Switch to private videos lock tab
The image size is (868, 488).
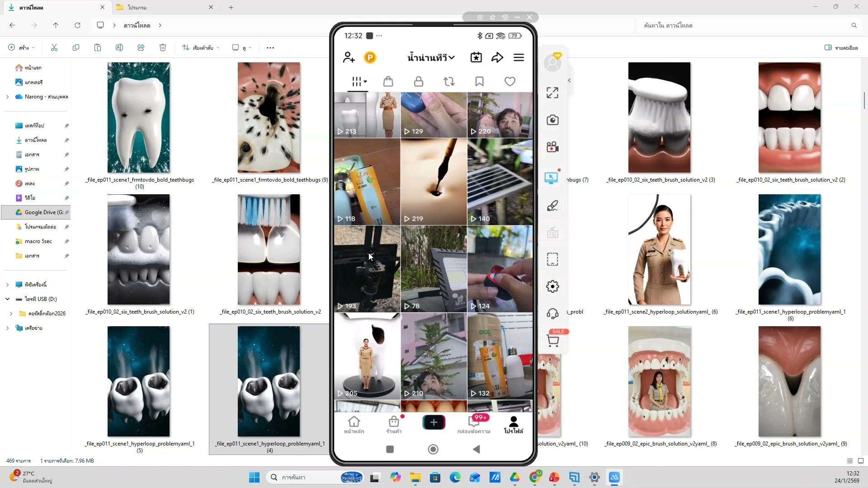pos(419,82)
